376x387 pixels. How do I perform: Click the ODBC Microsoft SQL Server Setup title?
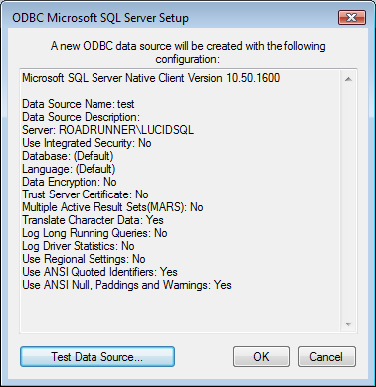click(x=100, y=18)
